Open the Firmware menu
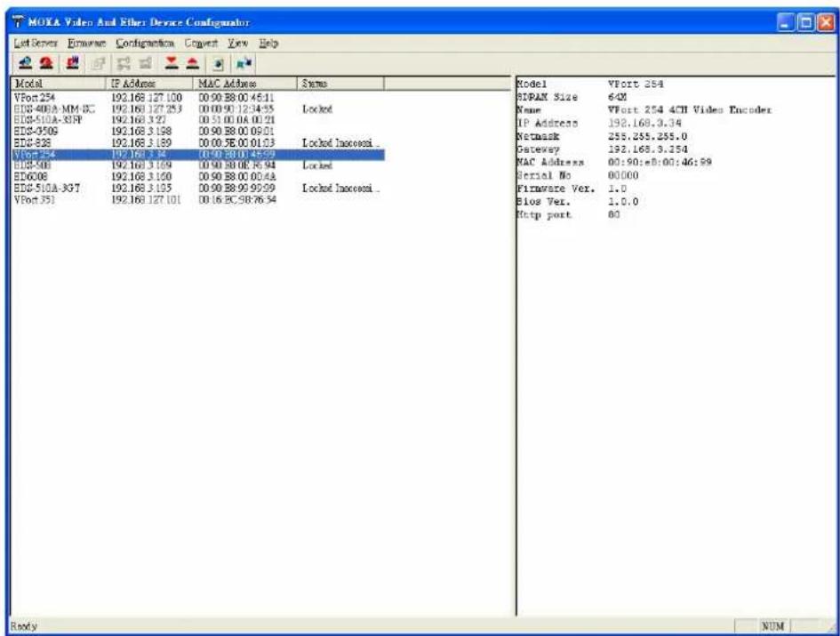The height and width of the screenshot is (636, 840). pos(87,43)
